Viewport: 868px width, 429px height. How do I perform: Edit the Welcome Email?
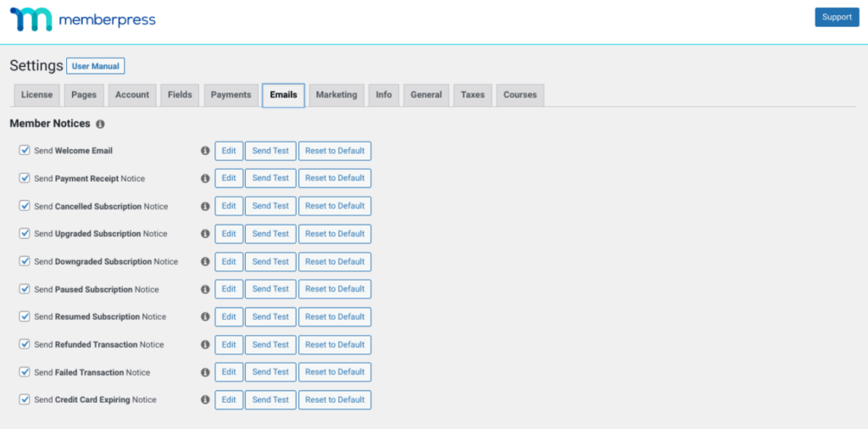229,151
